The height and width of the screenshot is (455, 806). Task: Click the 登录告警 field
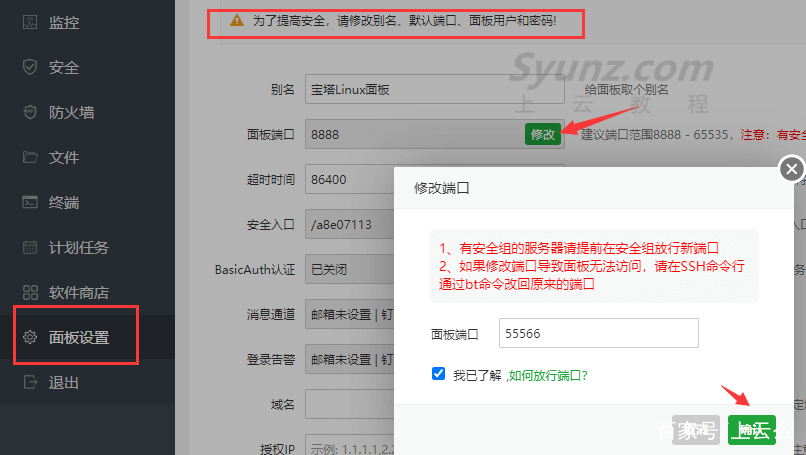coord(350,359)
